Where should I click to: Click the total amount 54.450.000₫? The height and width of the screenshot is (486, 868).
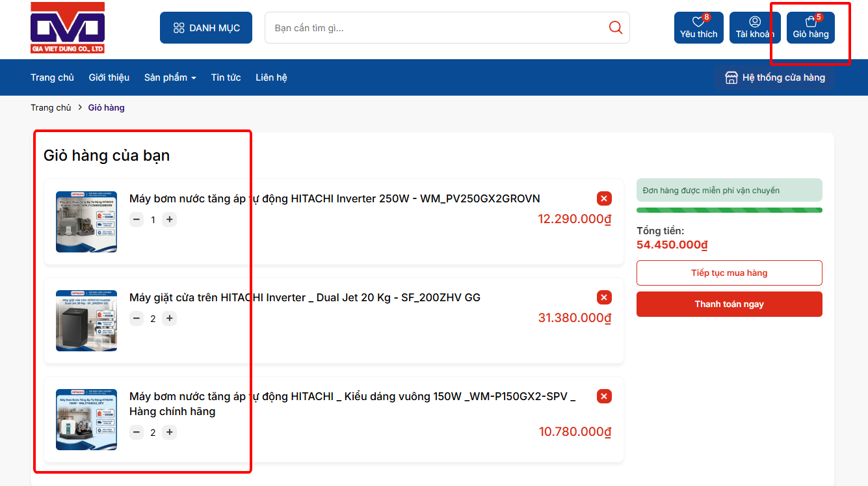coord(672,245)
